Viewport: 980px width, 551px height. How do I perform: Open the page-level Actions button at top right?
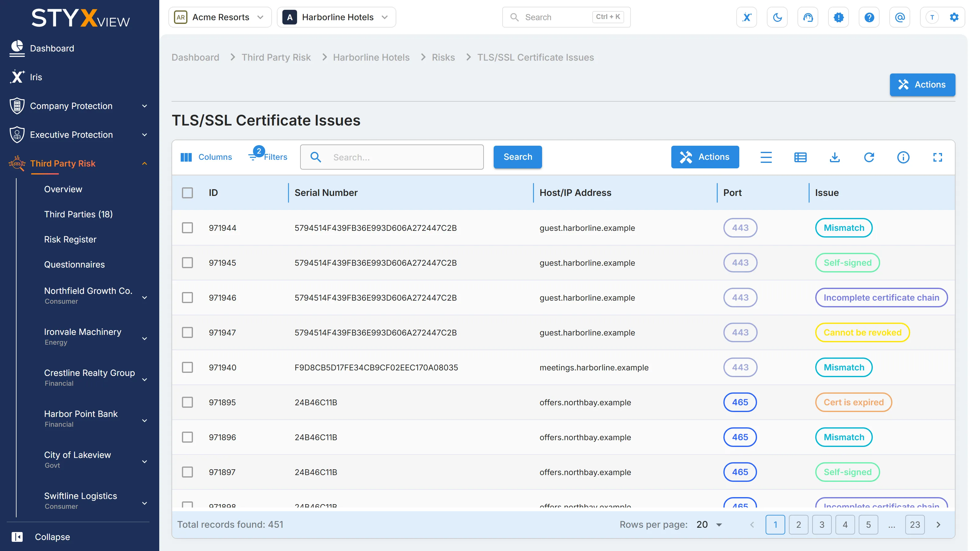tap(922, 84)
